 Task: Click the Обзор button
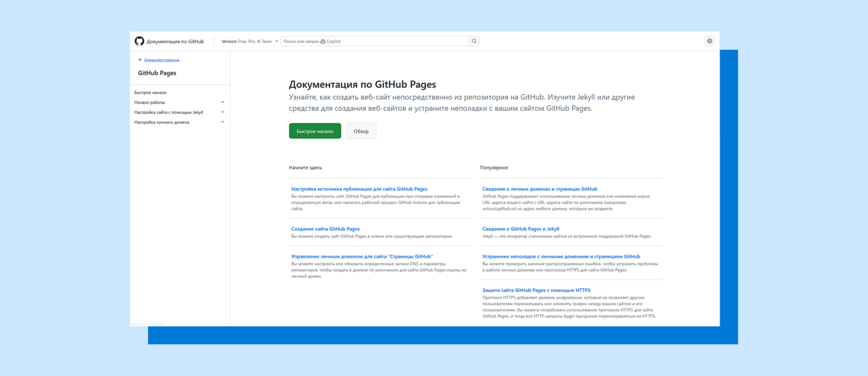tap(361, 131)
